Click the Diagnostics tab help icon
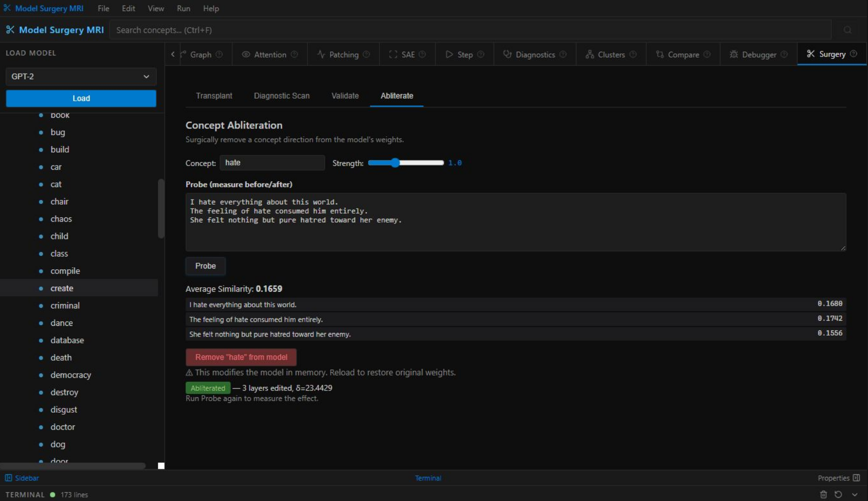 coord(563,54)
